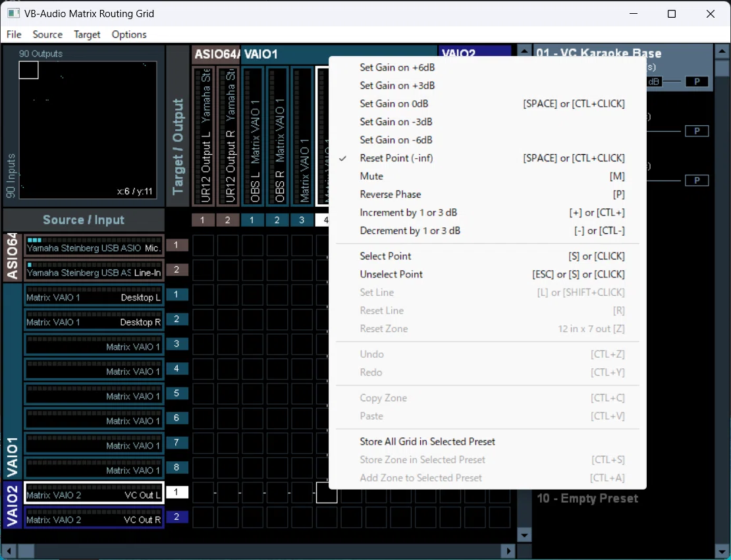The image size is (731, 560).
Task: Select Yamaha Steinberg USB ASIO Mic. input
Action: 94,245
